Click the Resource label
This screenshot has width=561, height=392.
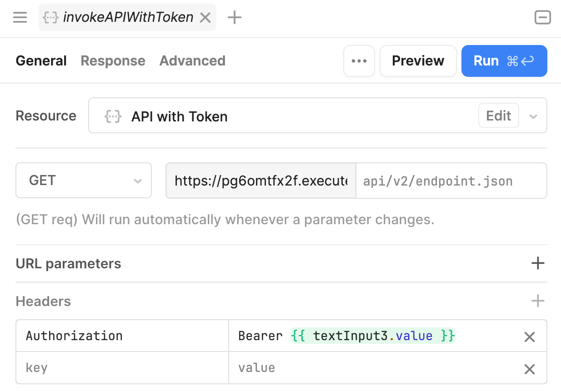[x=46, y=116]
